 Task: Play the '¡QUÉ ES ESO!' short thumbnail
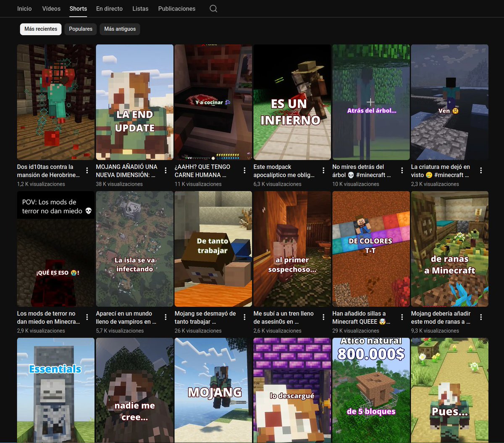56,249
